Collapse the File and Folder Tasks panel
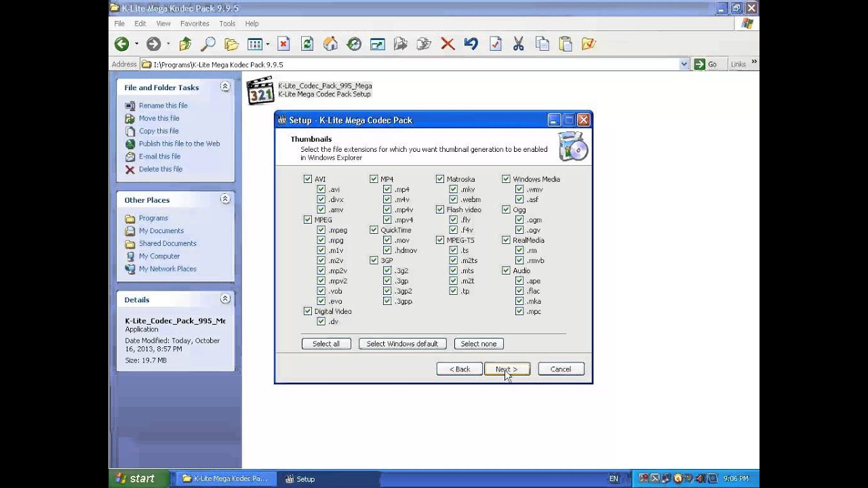 (225, 87)
